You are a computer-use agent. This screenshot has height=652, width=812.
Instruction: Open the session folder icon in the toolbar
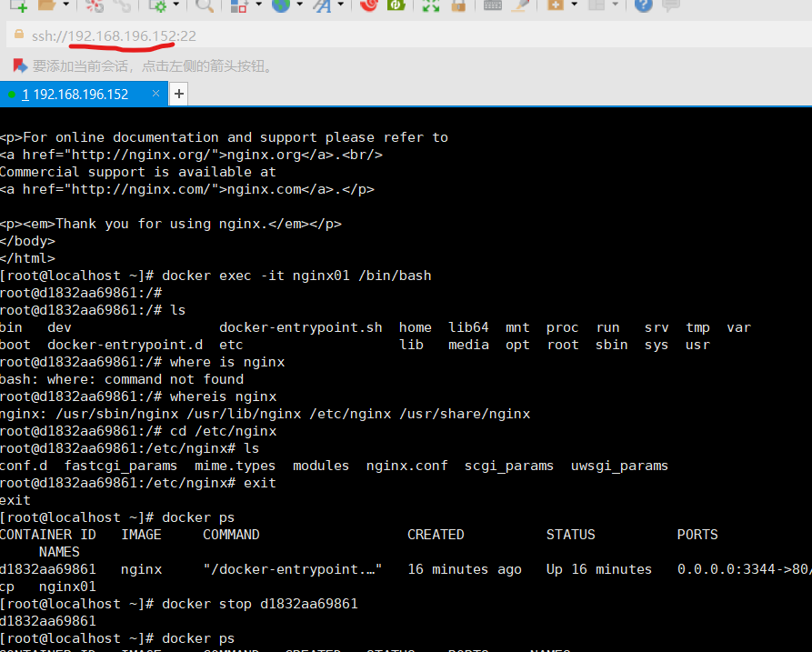point(46,5)
